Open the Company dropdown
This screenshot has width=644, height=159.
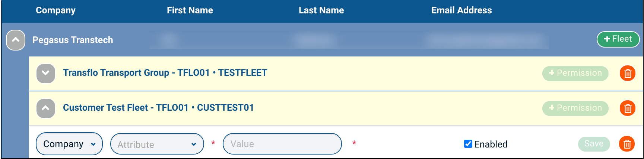(x=69, y=144)
